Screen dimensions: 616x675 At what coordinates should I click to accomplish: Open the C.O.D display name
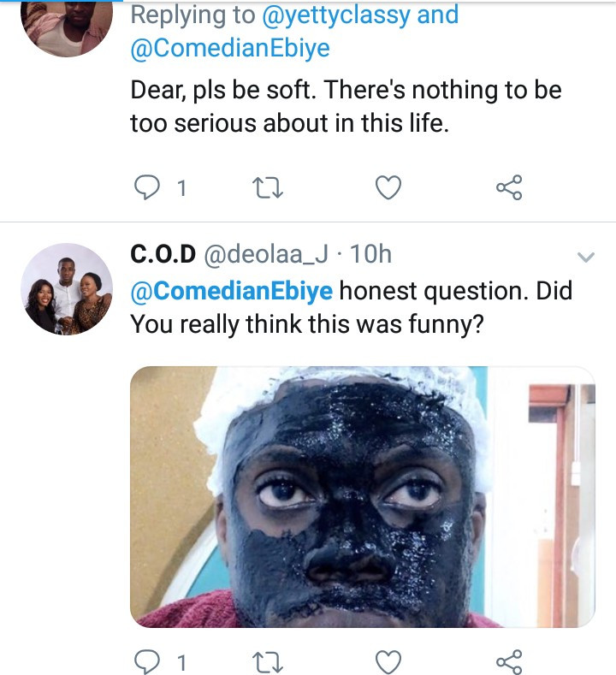point(163,254)
